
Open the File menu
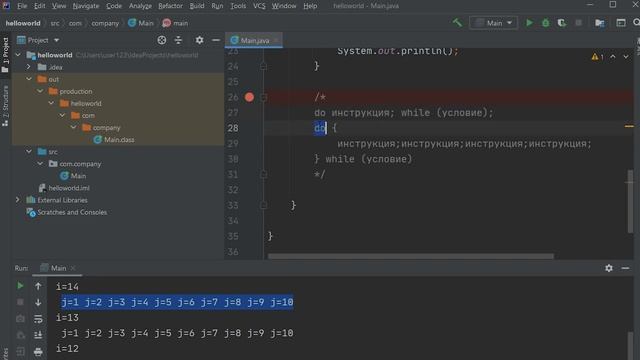pyautogui.click(x=22, y=6)
